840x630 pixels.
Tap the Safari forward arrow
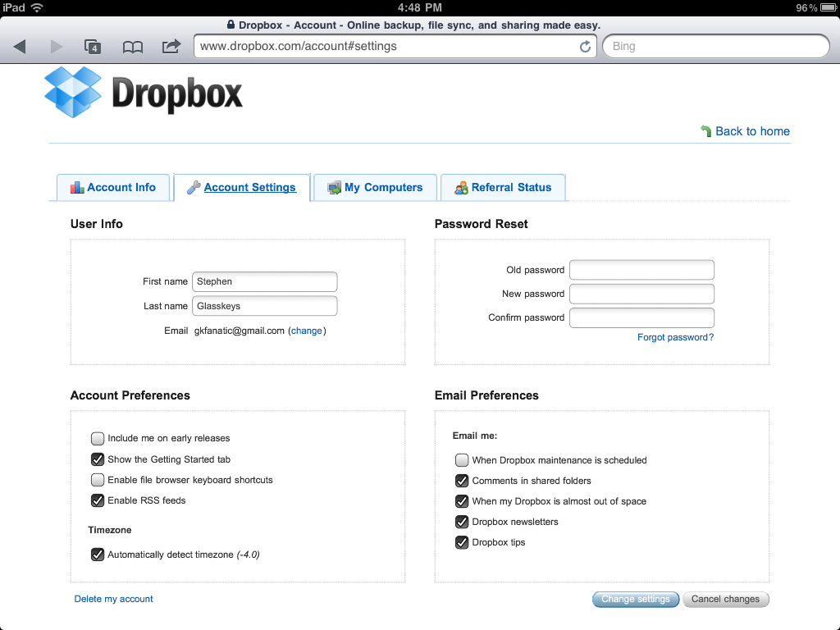click(57, 47)
